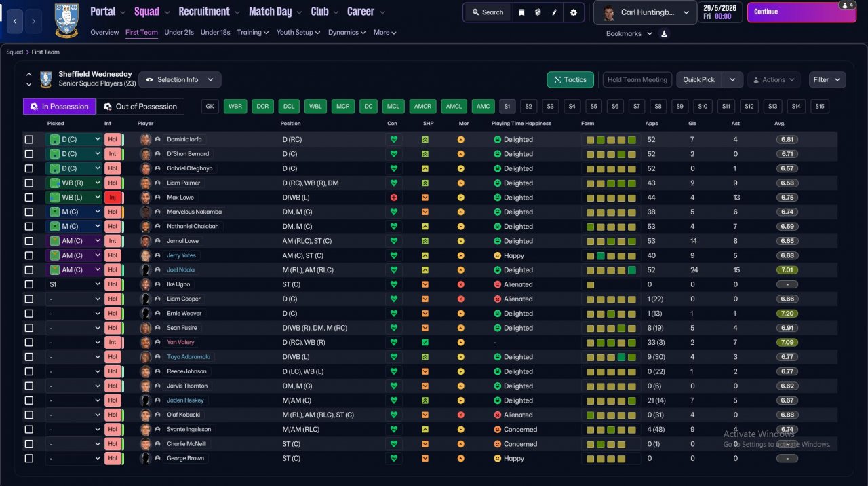Open the Portal menu
This screenshot has width=868, height=486.
coord(108,12)
